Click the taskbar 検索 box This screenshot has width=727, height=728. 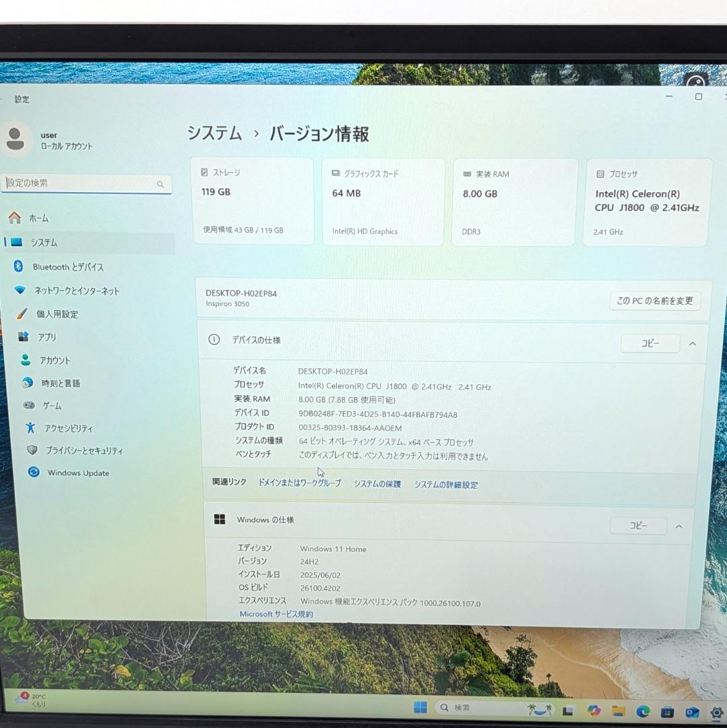tap(494, 708)
